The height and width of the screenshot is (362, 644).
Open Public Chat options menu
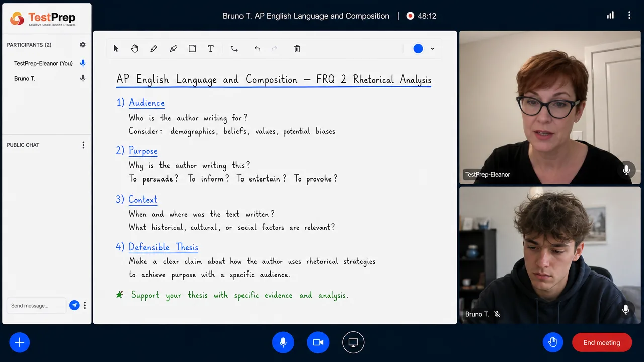coord(83,145)
